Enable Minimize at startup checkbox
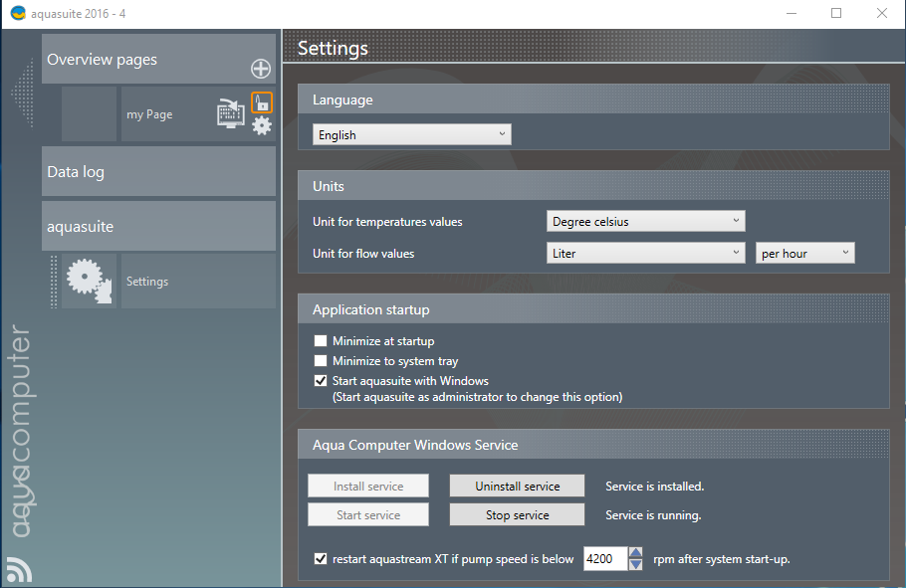 [x=321, y=341]
